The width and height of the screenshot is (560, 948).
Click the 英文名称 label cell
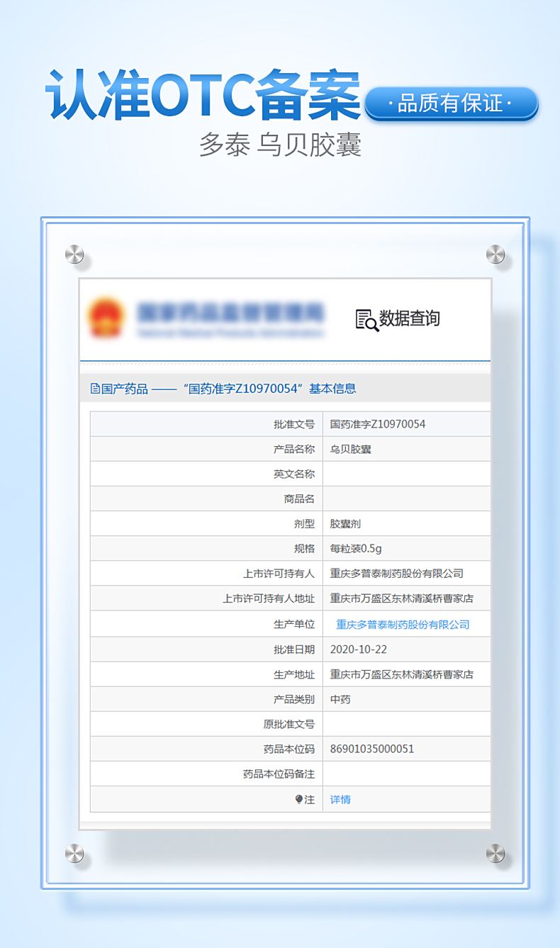point(206,474)
